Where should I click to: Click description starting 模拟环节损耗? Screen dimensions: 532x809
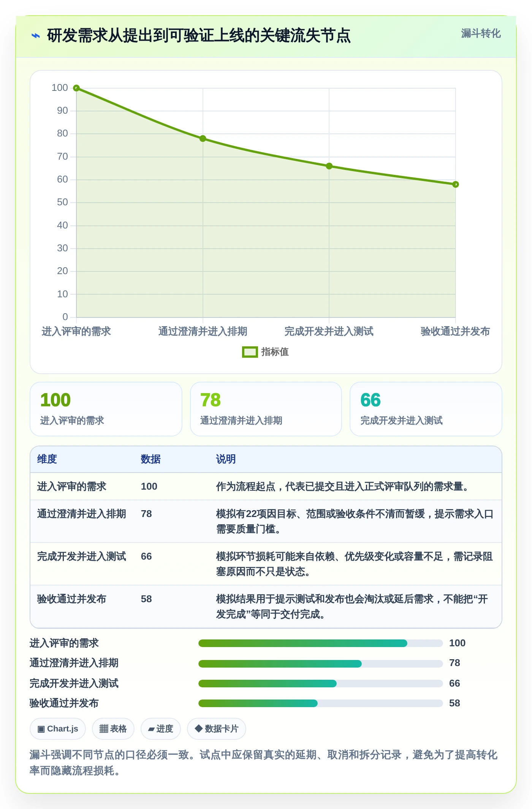tap(355, 564)
